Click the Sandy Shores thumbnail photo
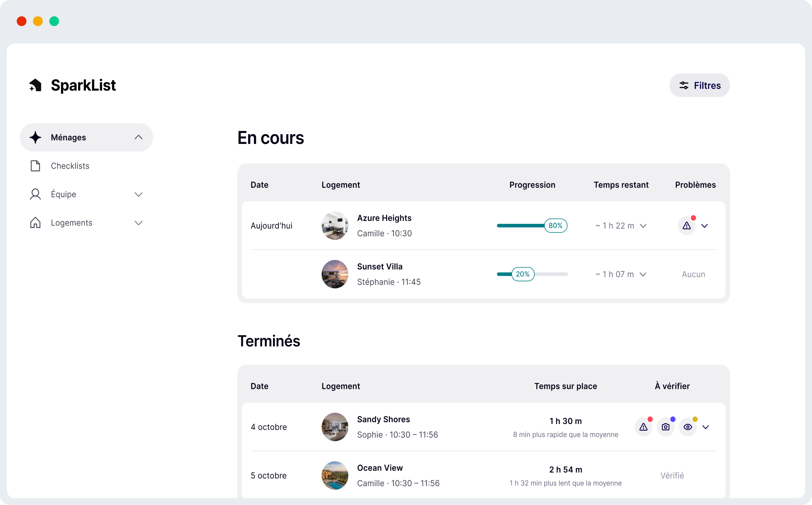The height and width of the screenshot is (505, 812). pyautogui.click(x=335, y=427)
